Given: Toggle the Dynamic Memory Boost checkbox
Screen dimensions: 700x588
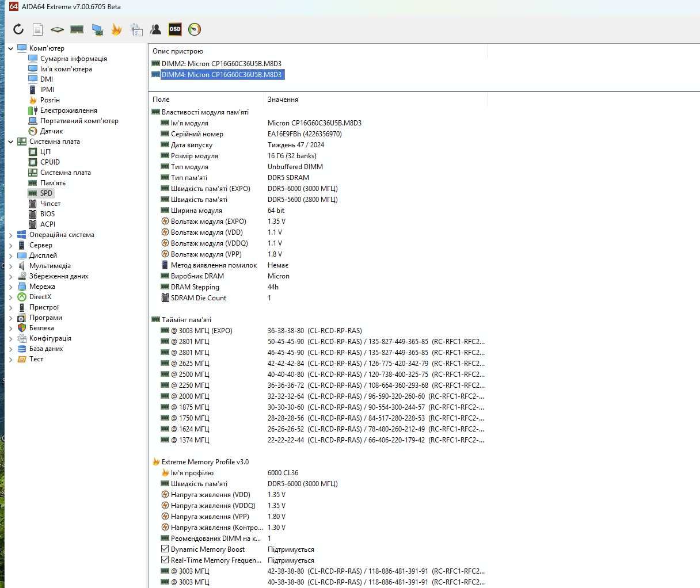Looking at the screenshot, I should [165, 549].
